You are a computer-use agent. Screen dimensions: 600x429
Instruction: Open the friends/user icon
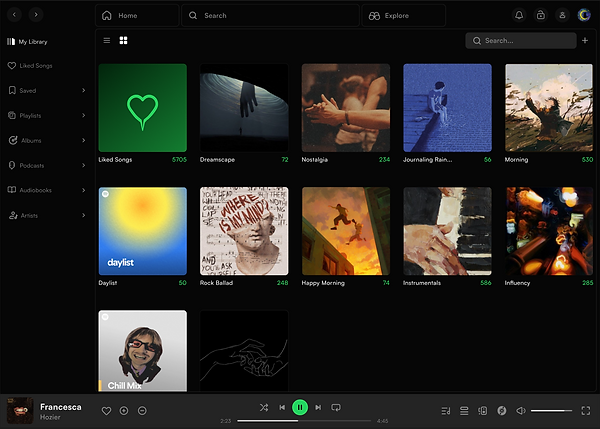pos(562,15)
